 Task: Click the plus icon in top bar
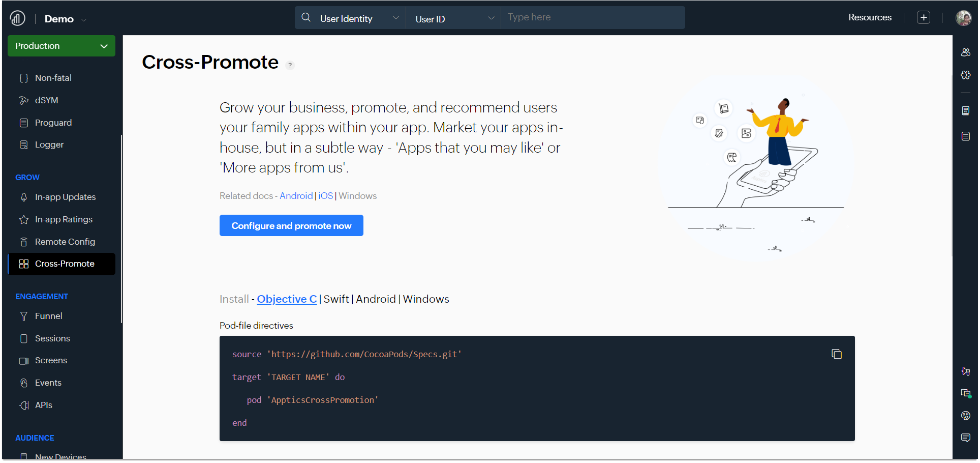pyautogui.click(x=923, y=18)
